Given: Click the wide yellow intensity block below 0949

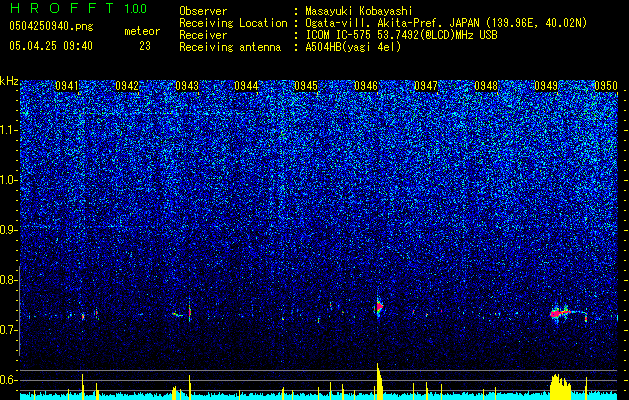Looking at the screenshot, I should tap(560, 387).
